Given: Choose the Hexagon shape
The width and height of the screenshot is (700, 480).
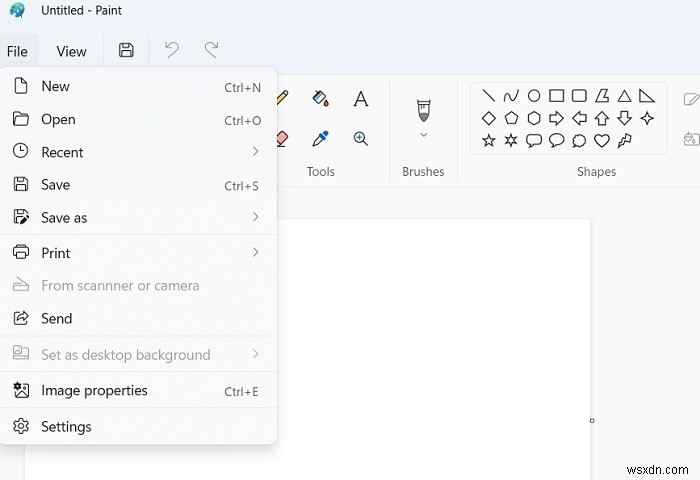Looking at the screenshot, I should 534,118.
